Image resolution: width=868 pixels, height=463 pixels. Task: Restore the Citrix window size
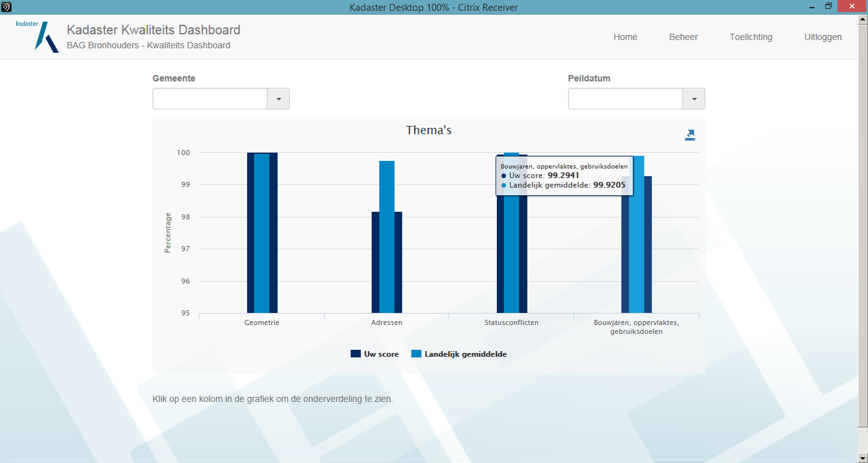828,6
